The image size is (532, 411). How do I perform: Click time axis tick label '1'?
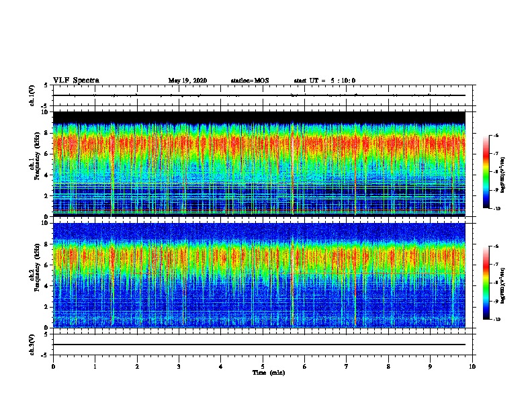pyautogui.click(x=95, y=367)
